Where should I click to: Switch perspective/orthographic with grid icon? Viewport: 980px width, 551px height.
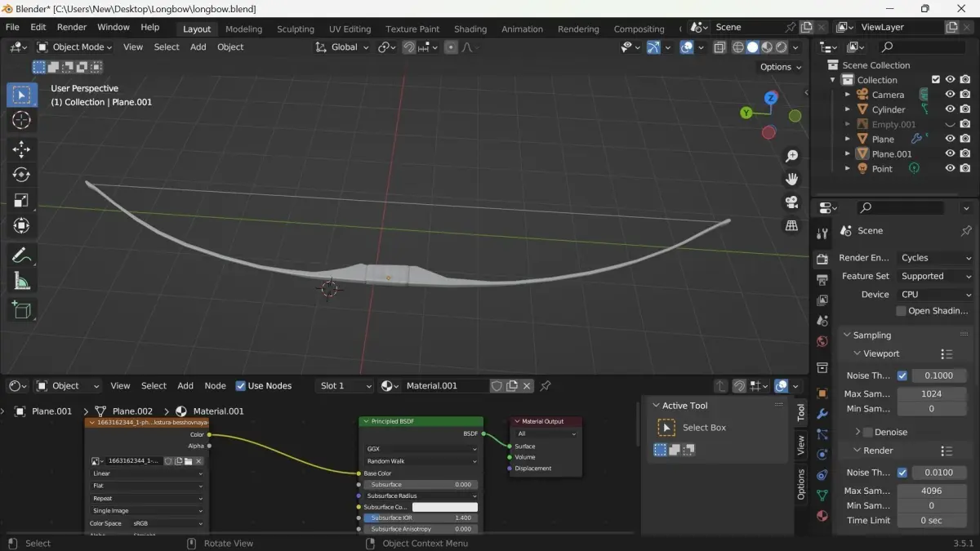click(x=791, y=225)
